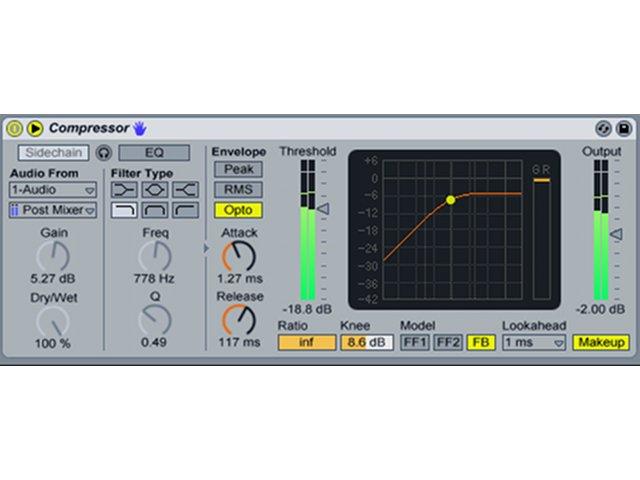Toggle the Compressor device activator button
Viewport: 640px width, 480px height.
coord(14,128)
